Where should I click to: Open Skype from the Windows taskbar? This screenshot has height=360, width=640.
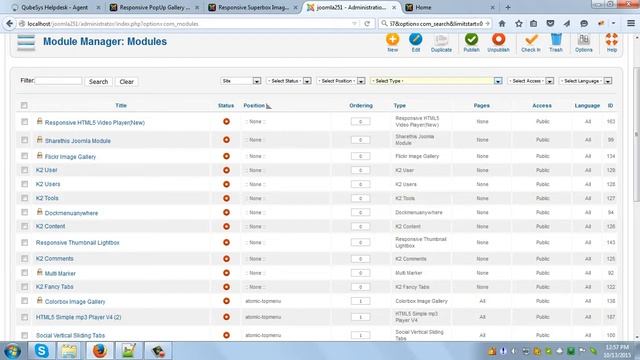pos(41,351)
